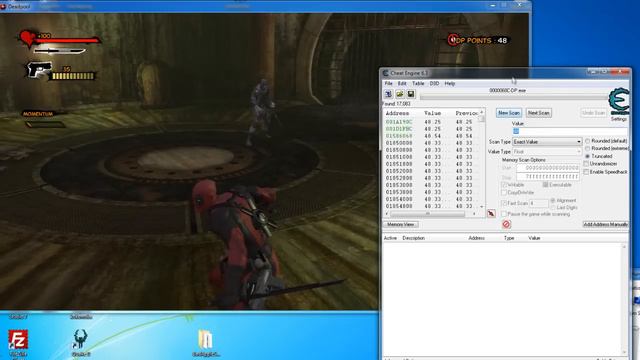
Task: Click the Value column header in results
Action: click(432, 113)
